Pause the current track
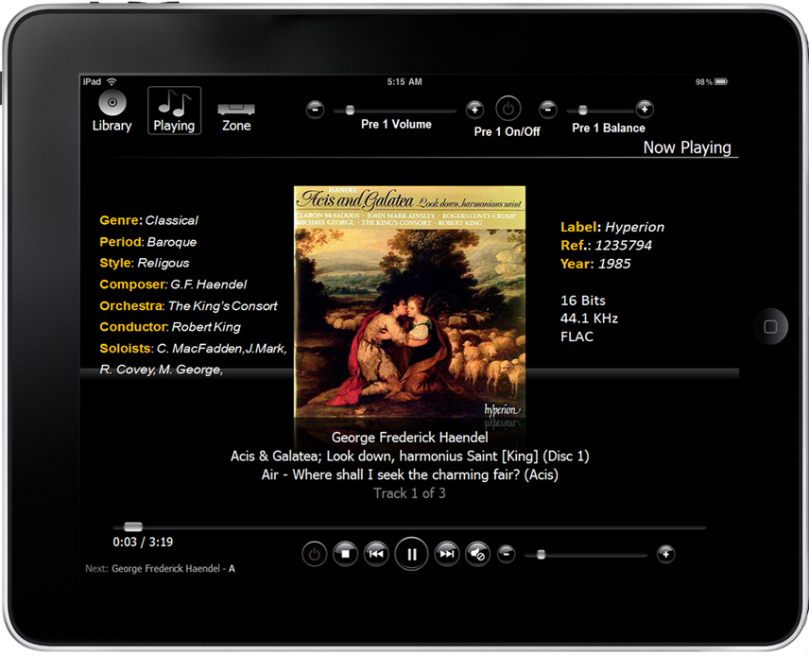Image resolution: width=809 pixels, height=672 pixels. (x=411, y=554)
